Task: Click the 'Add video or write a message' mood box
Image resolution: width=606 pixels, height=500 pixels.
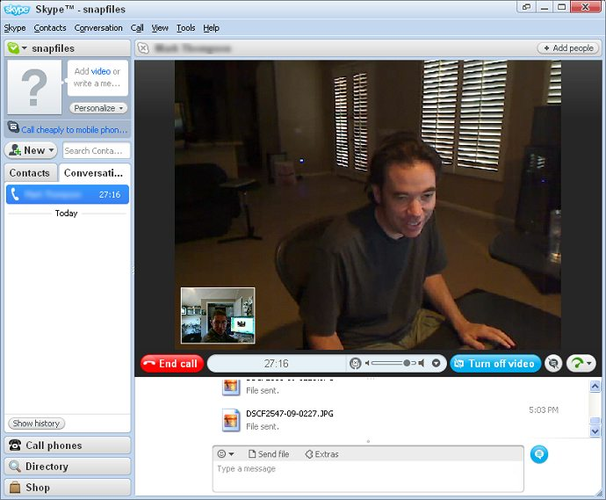Action: pos(97,77)
